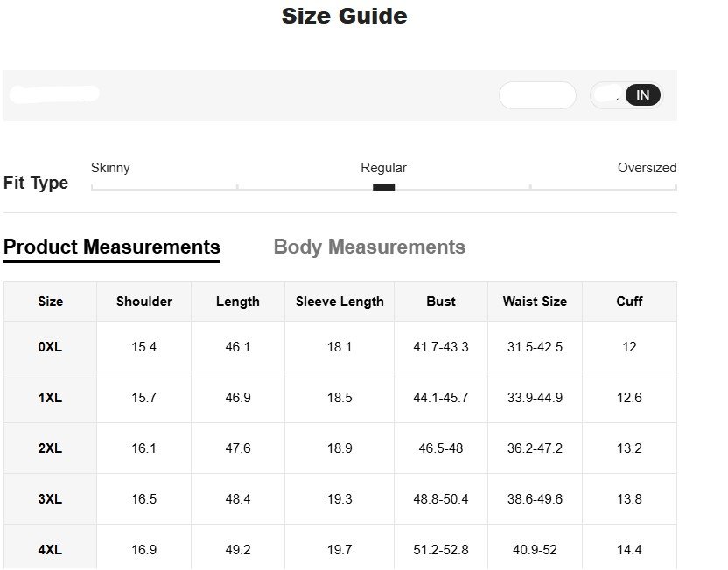Viewport: 728px width, 570px height.
Task: Select the 3XL size label
Action: (50, 498)
